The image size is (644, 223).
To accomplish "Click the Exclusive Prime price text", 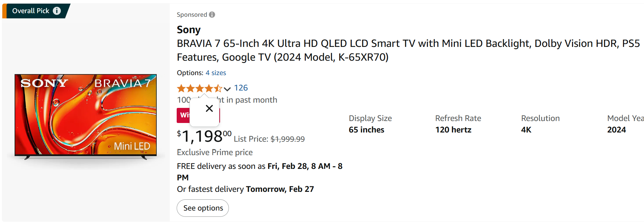I will click(215, 152).
